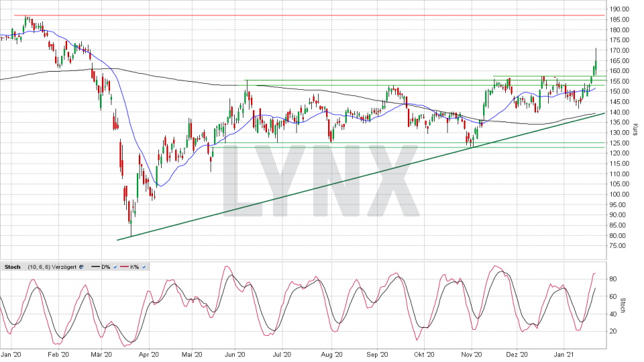Click the 20 stochastic axis label
The image size is (644, 362).
coord(613,331)
